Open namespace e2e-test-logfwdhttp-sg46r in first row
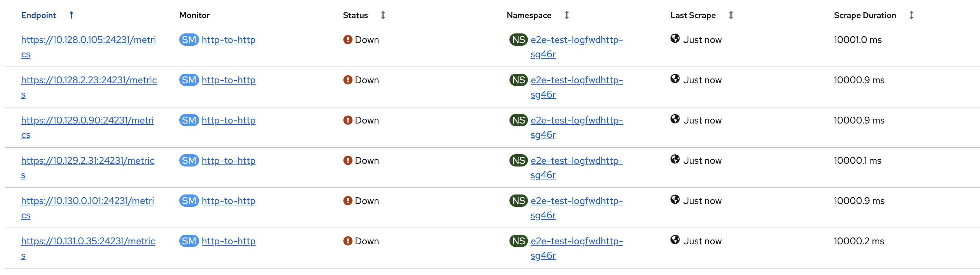Screen dimensions: 980x275 click(x=576, y=40)
